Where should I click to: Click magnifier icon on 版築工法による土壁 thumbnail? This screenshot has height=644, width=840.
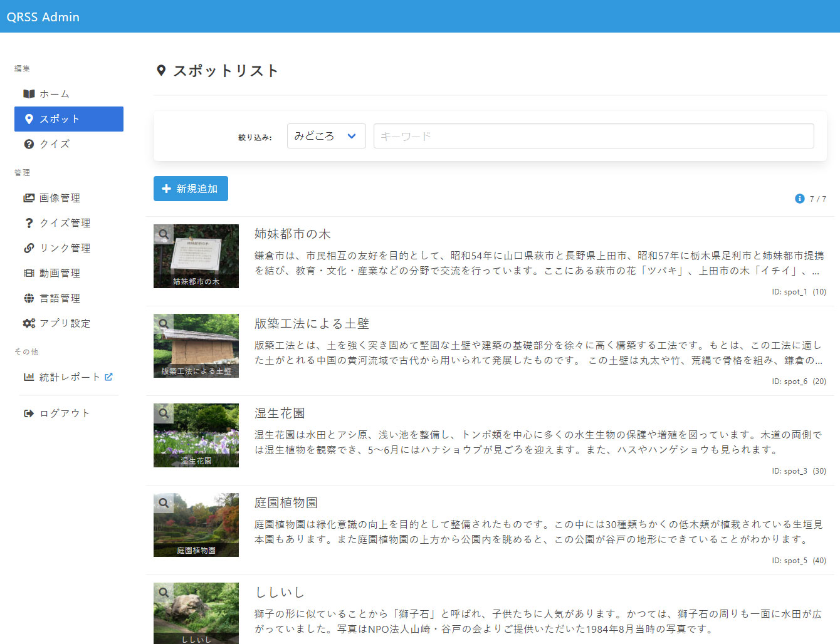click(164, 324)
